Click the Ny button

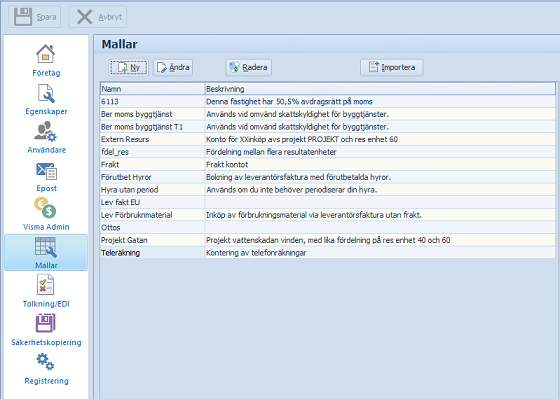pos(128,68)
